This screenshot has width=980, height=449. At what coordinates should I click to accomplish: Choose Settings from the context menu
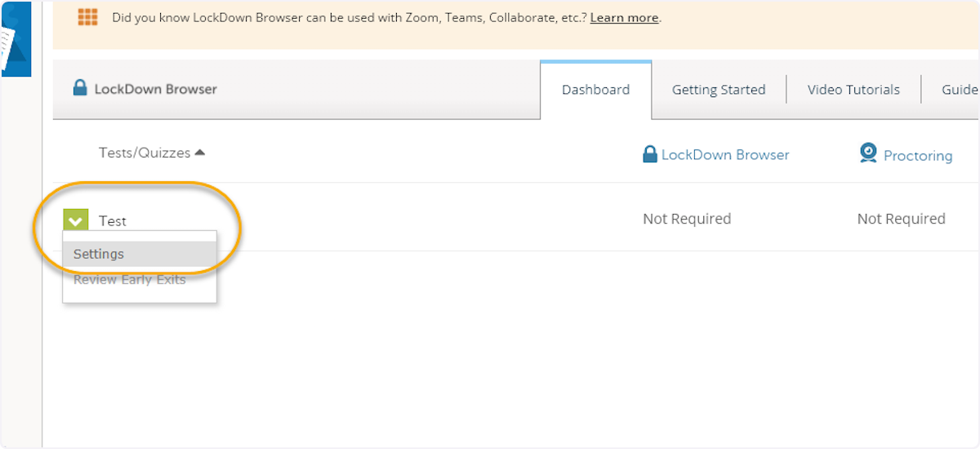(140, 254)
